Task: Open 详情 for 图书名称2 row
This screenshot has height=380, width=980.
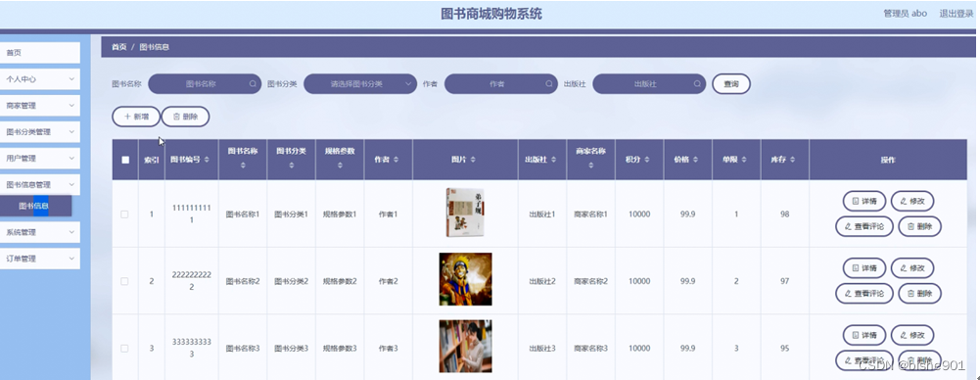Action: [x=864, y=268]
